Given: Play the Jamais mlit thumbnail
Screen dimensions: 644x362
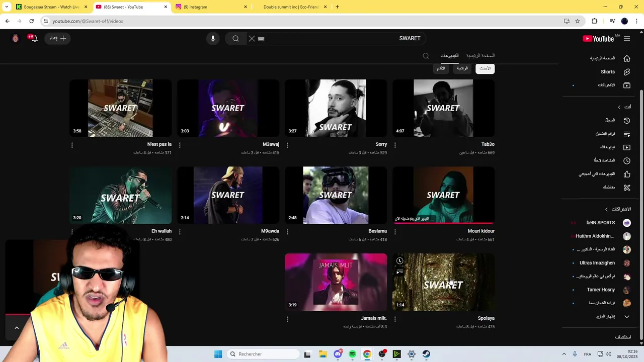Looking at the screenshot, I should click(336, 282).
